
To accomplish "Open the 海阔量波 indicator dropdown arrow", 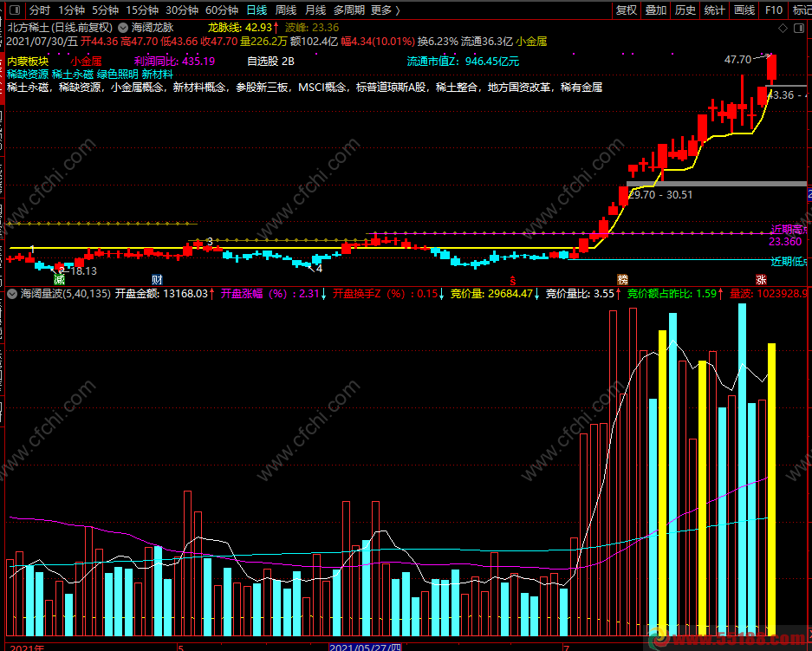I will pyautogui.click(x=12, y=294).
